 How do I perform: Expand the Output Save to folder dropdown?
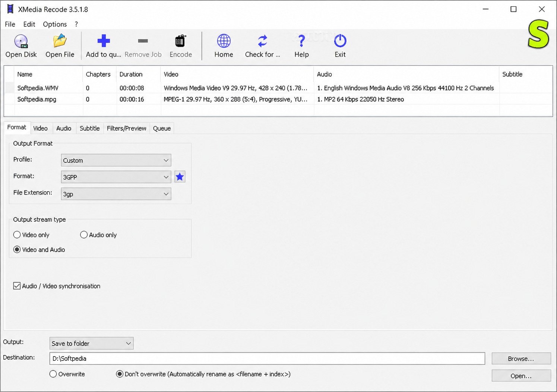tap(91, 343)
